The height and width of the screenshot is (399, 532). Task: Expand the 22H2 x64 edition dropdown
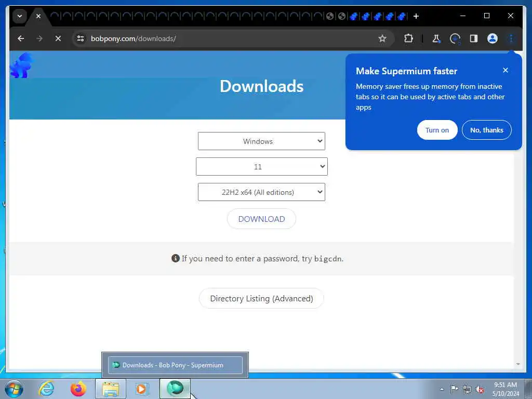point(261,192)
